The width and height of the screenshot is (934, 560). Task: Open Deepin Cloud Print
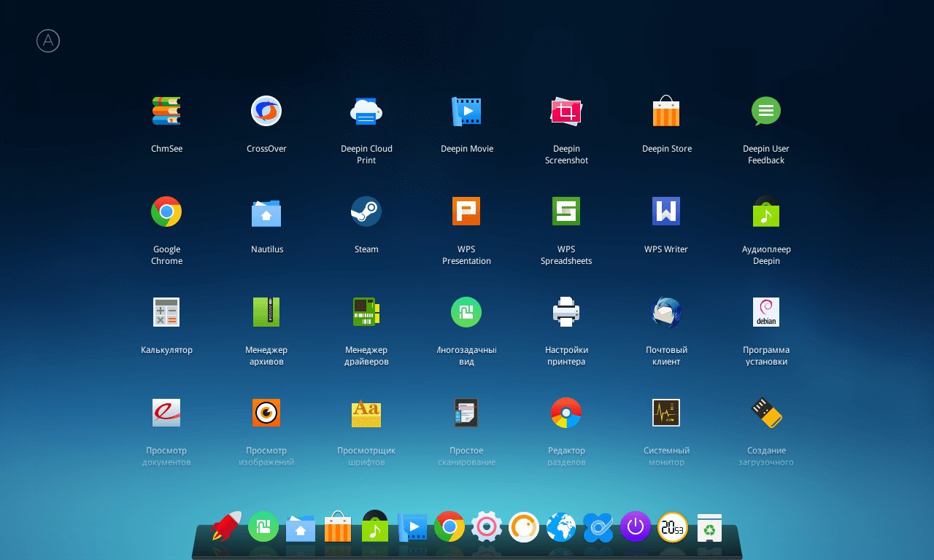click(x=366, y=111)
